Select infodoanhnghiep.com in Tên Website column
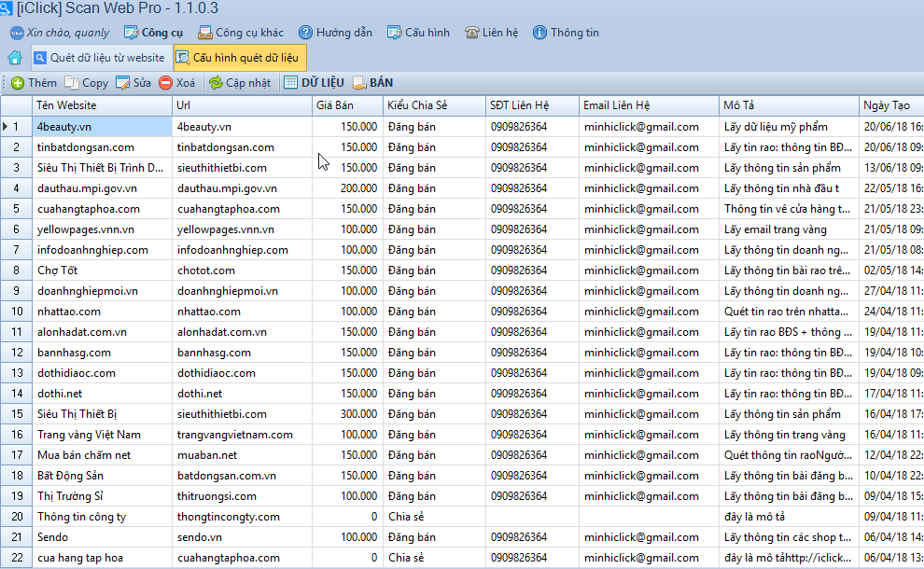Screen dimensions: 924x569 102,250
